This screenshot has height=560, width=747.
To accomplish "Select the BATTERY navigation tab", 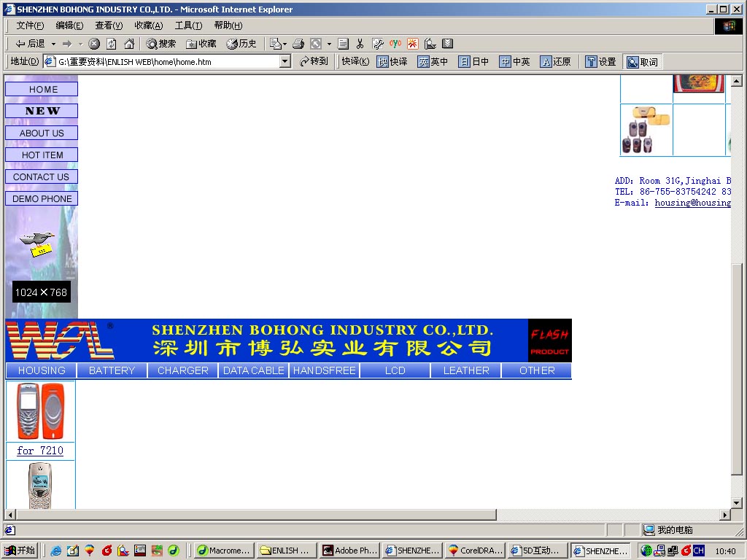I will coord(112,370).
